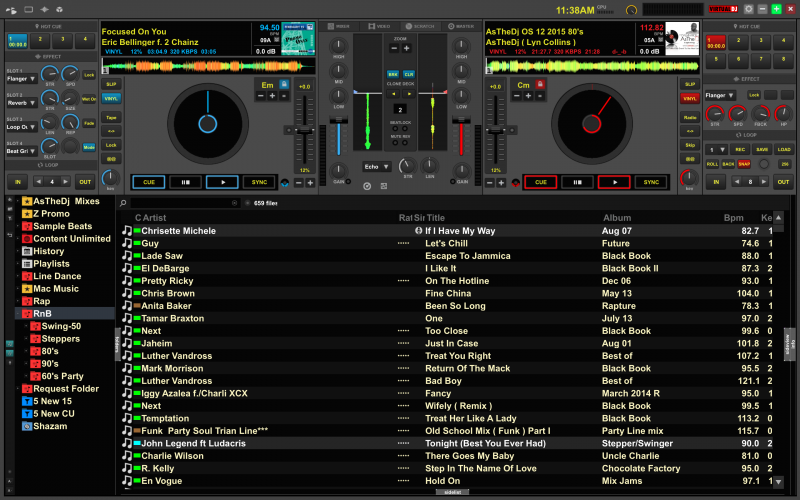Open the Slot 1 Flanger effect dropdown
This screenshot has height=500, width=800.
coord(21,76)
